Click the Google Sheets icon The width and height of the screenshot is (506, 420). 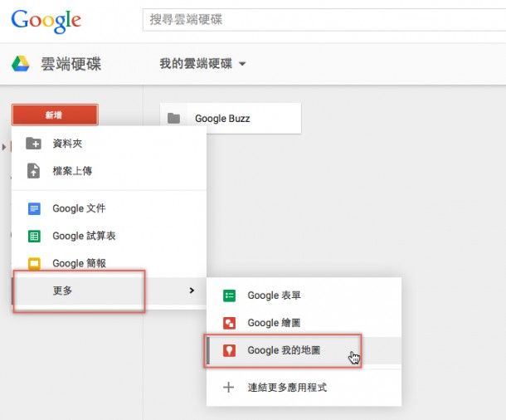[x=34, y=236]
